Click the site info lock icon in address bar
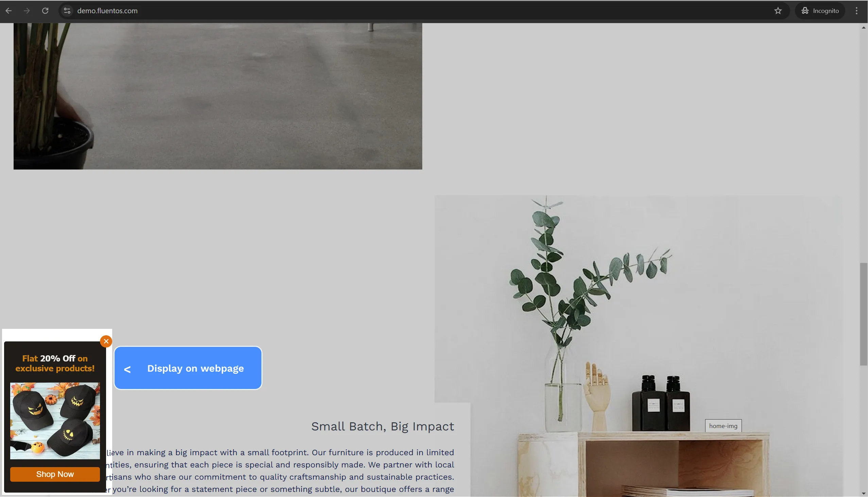 pos(67,11)
